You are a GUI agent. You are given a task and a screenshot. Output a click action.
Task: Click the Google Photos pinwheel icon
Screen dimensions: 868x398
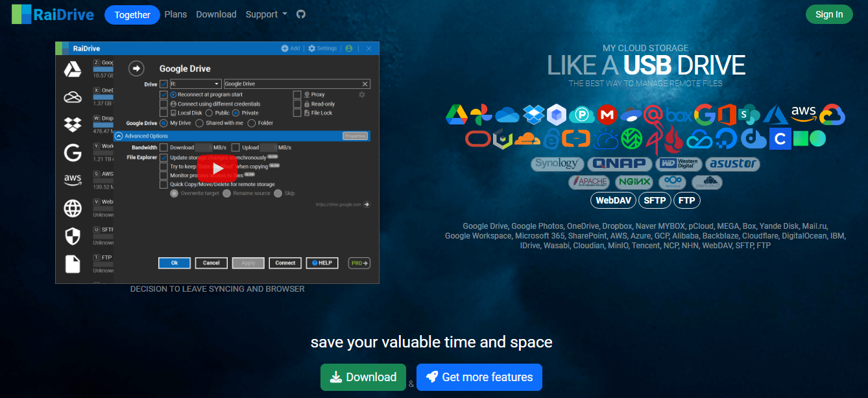[x=481, y=115]
